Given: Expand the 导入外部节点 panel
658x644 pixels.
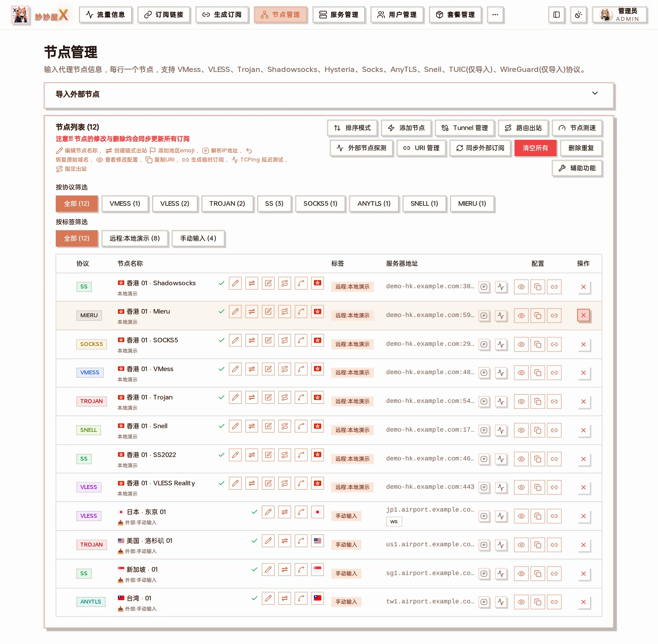Looking at the screenshot, I should 329,95.
